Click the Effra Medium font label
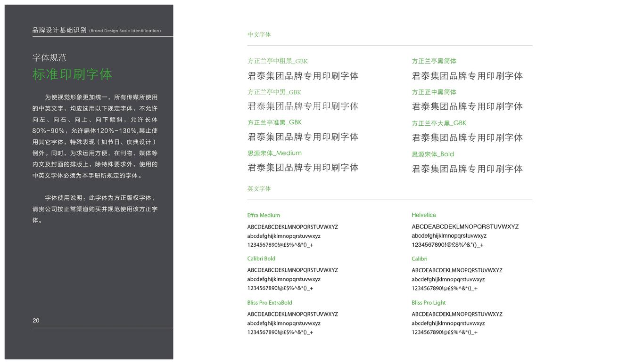 point(264,215)
